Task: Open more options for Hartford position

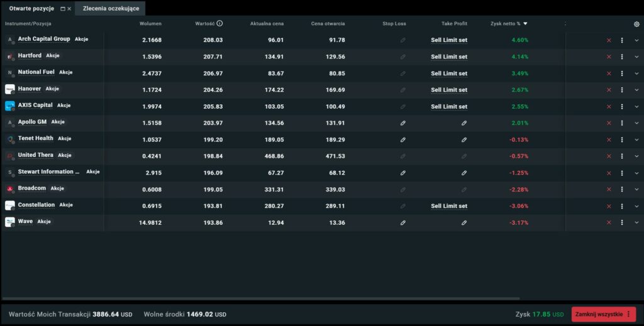Action: [x=622, y=57]
